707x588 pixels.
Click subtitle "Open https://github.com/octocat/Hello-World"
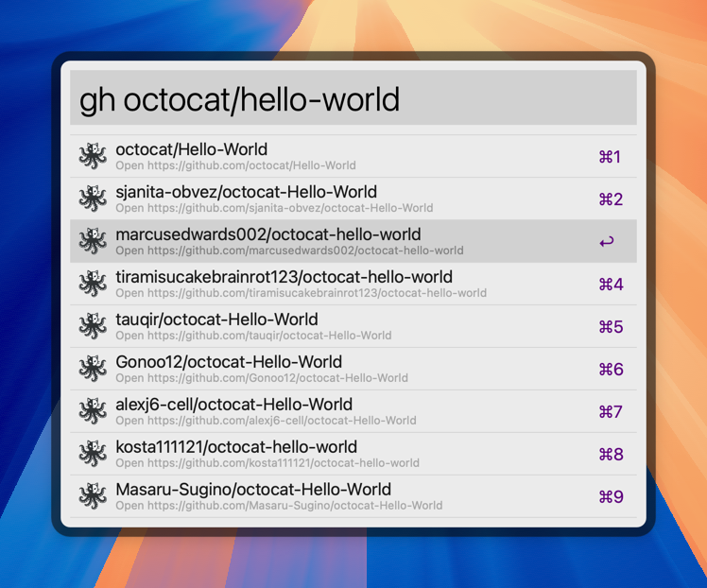[x=235, y=165]
